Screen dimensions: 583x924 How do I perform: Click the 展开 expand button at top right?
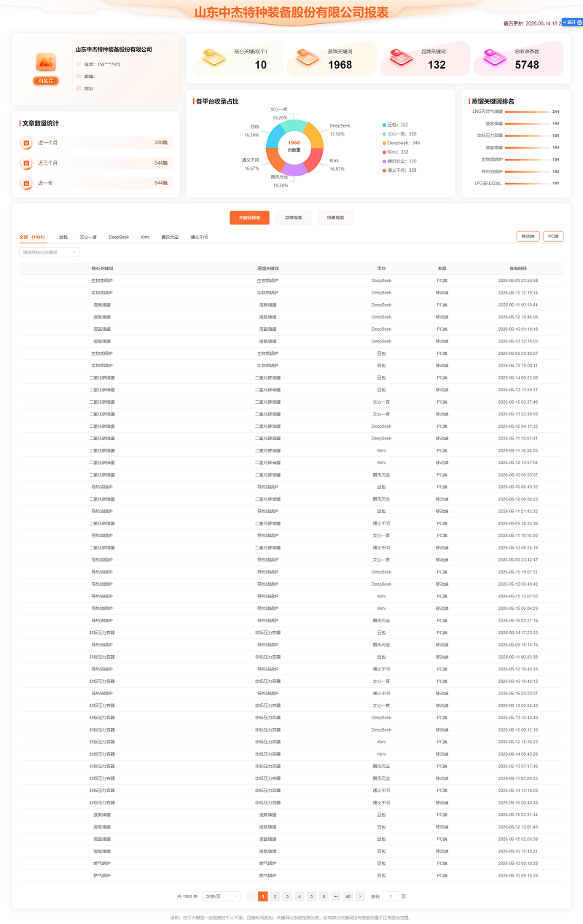pyautogui.click(x=571, y=23)
